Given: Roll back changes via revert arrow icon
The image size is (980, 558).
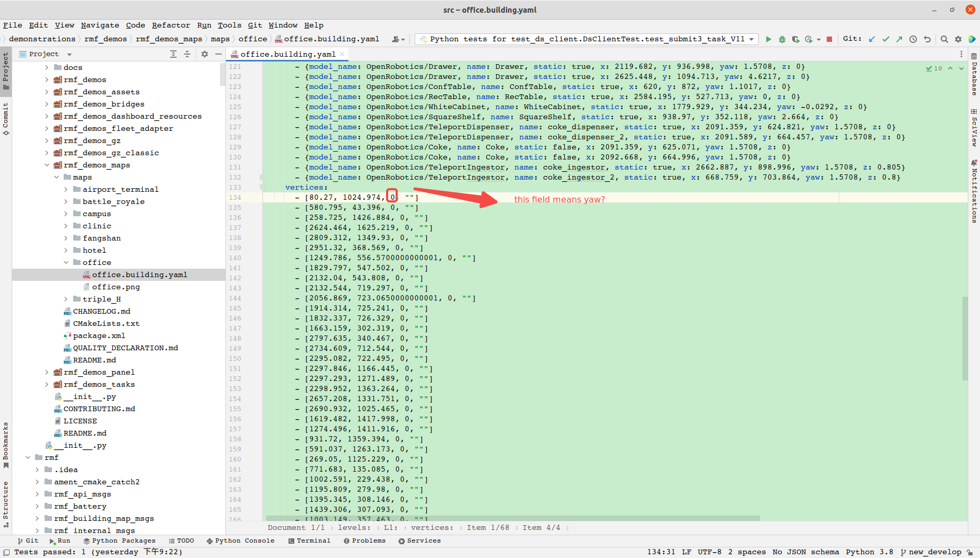Looking at the screenshot, I should [927, 39].
